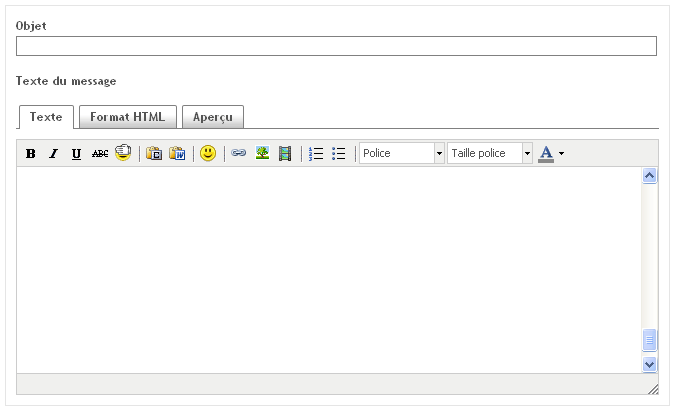Insert a hyperlink with chain icon
Image resolution: width=674 pixels, height=410 pixels.
coord(238,154)
